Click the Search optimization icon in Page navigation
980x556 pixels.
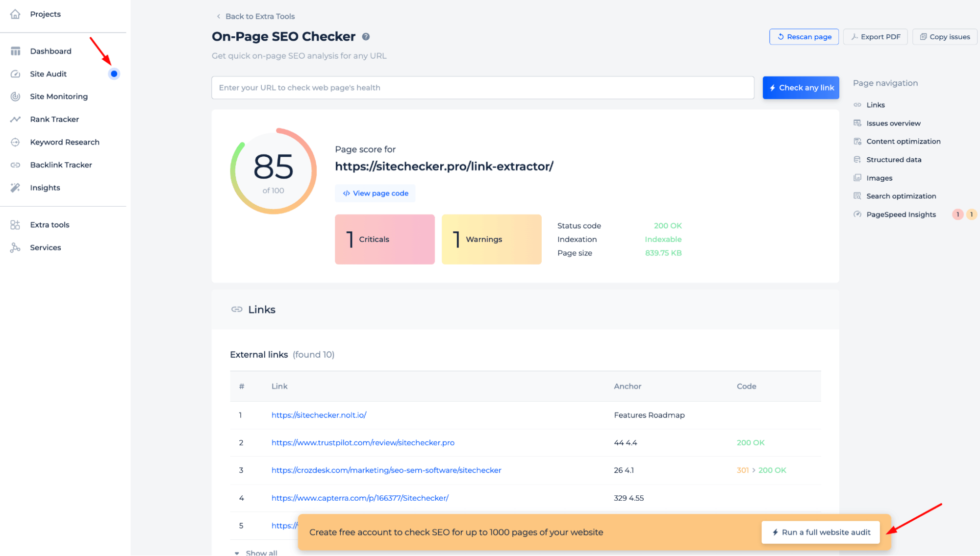(857, 196)
